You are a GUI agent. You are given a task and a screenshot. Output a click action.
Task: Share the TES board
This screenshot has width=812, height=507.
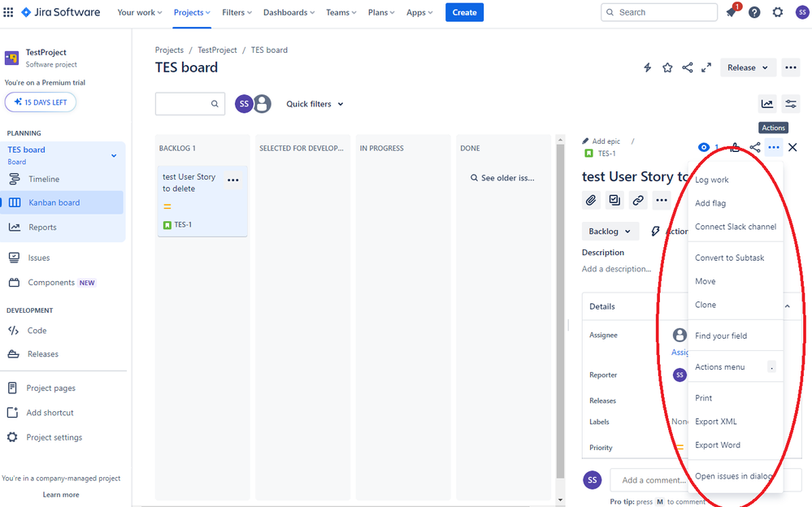click(x=687, y=67)
